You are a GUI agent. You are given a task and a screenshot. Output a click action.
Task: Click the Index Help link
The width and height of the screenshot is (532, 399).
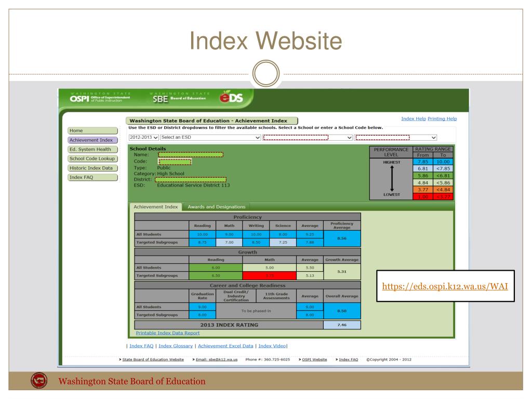(413, 119)
